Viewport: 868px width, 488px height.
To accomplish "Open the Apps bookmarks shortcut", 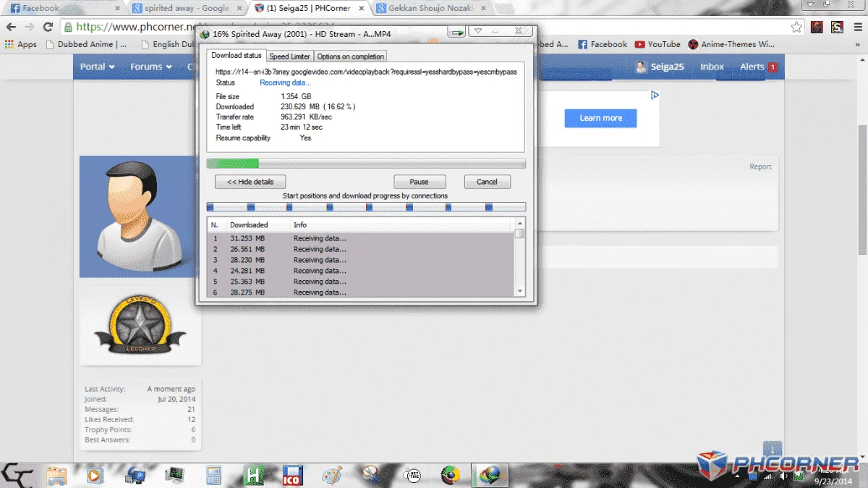I will [x=21, y=44].
